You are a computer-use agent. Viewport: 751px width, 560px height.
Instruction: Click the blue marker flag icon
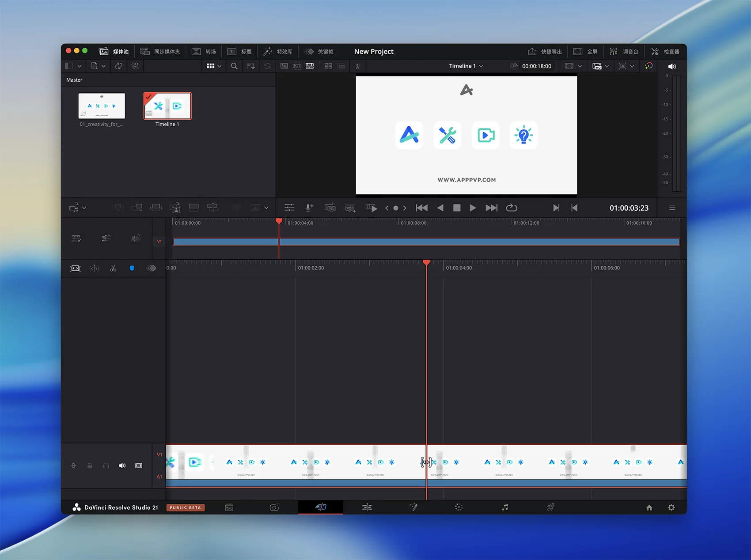[x=132, y=269]
